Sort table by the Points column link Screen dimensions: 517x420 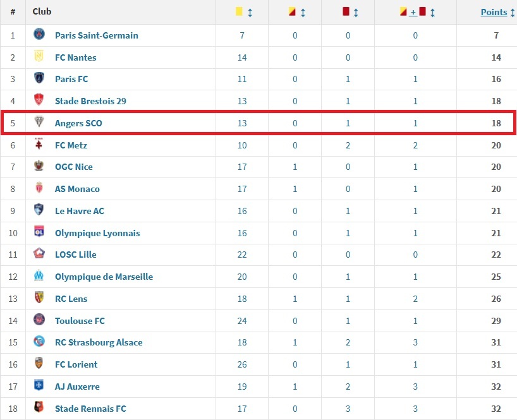click(x=494, y=12)
